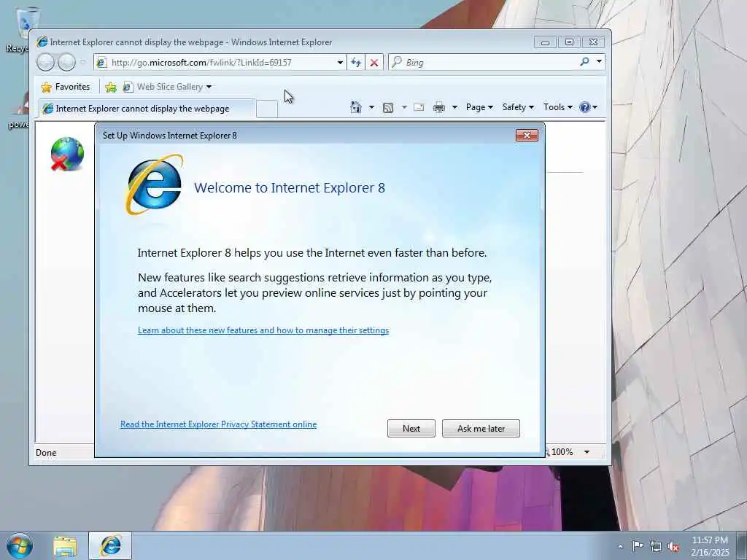Expand the address bar autocomplete dropdown

[340, 63]
